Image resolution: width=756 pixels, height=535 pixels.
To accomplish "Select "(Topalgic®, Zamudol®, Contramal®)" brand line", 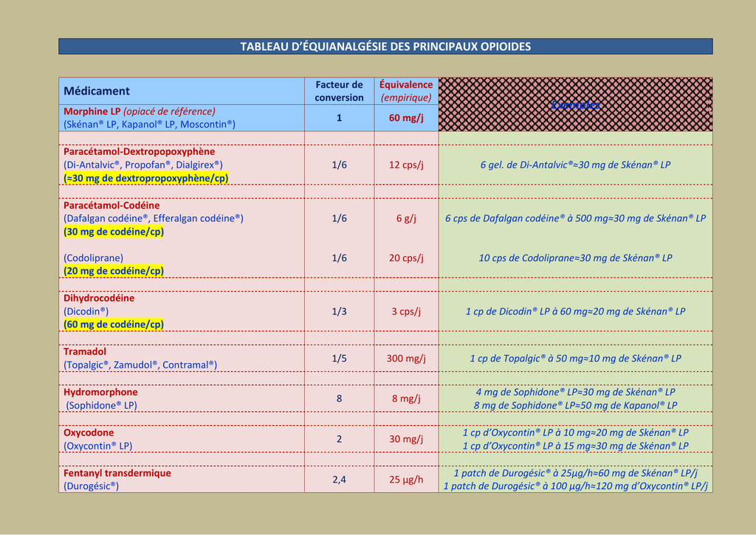I will 140,365.
